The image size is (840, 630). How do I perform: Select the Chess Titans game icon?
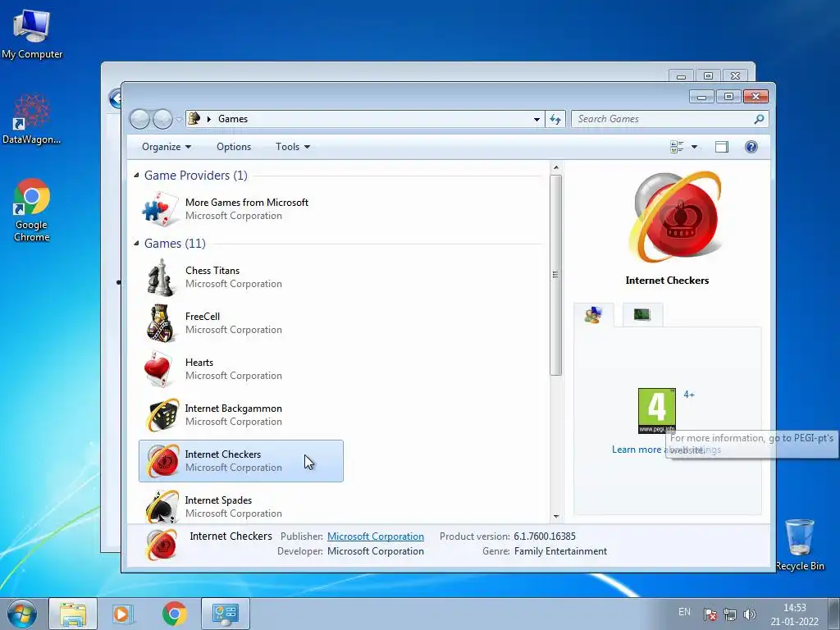[160, 277]
